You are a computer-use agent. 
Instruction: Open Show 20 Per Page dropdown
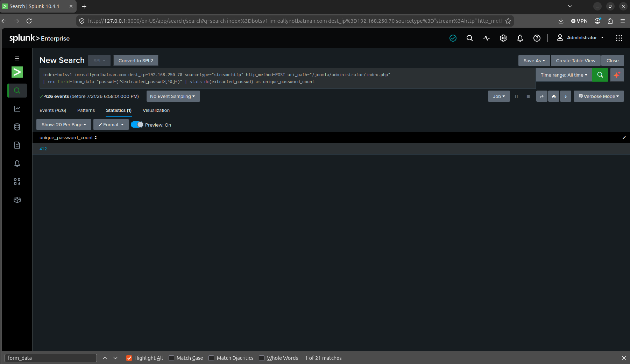coord(64,124)
